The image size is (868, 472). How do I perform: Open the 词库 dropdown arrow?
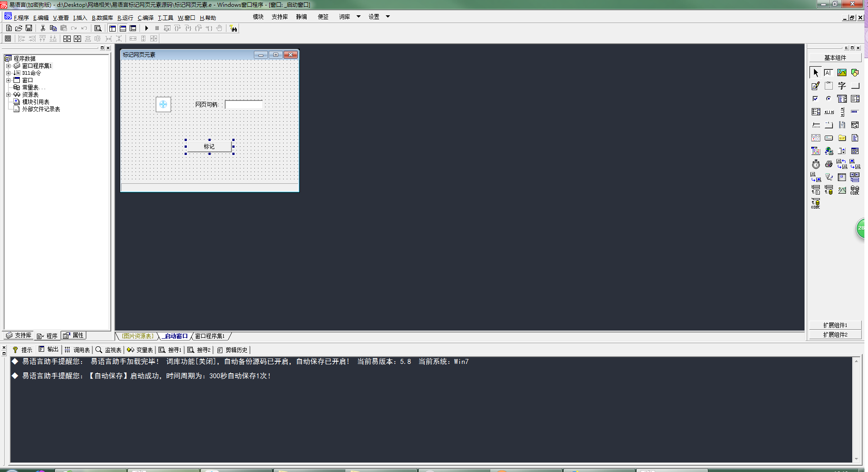pos(359,17)
